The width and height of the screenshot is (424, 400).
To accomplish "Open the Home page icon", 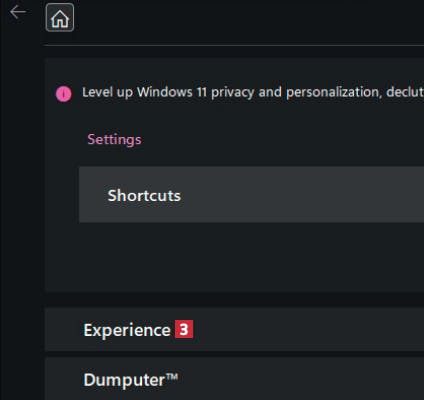I will tap(60, 17).
